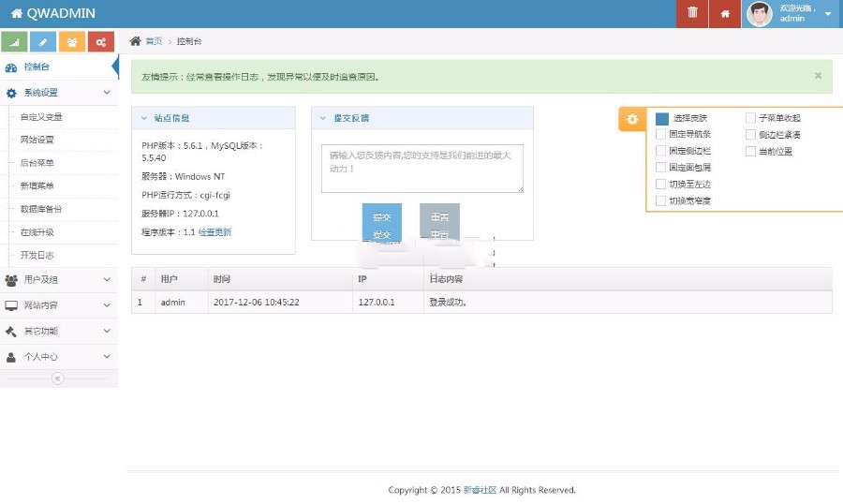Collapse the 提交反馈 panel chevron

tap(323, 118)
